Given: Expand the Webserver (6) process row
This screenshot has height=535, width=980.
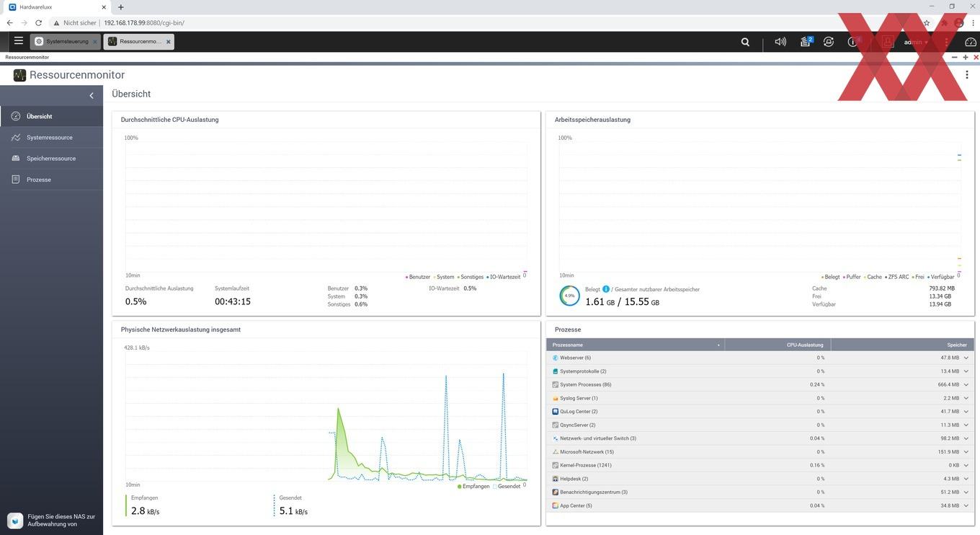Looking at the screenshot, I should coord(966,358).
